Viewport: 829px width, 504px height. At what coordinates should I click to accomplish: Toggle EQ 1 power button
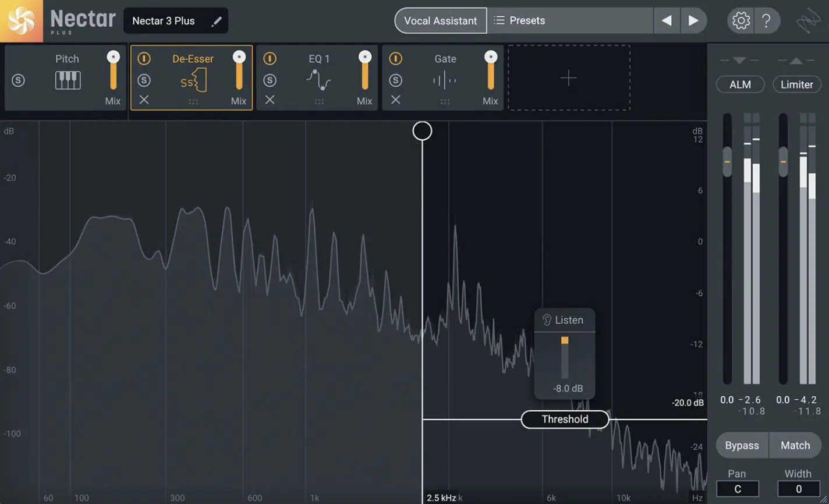click(270, 59)
